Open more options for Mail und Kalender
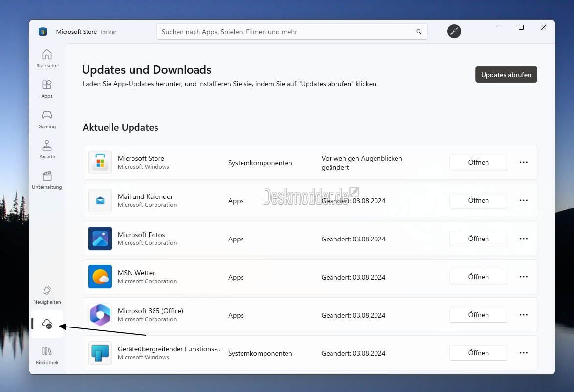Viewport: 574px width, 392px height. (x=524, y=200)
